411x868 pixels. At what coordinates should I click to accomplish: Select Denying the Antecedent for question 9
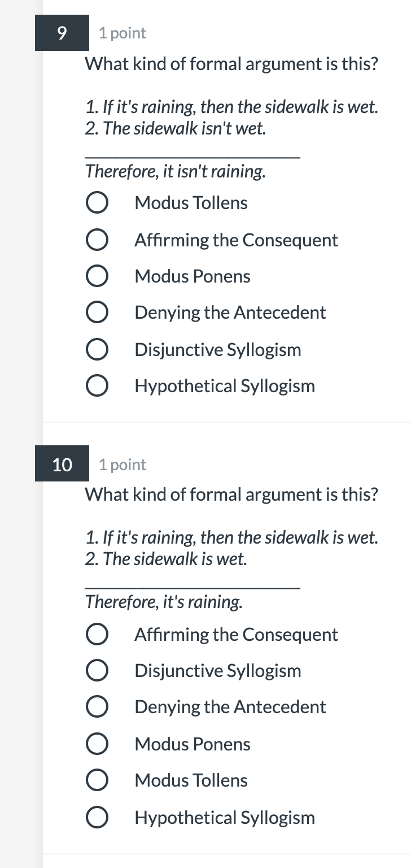tap(97, 312)
